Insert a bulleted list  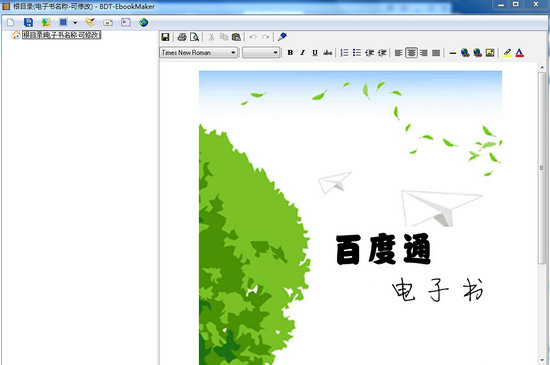coord(357,53)
